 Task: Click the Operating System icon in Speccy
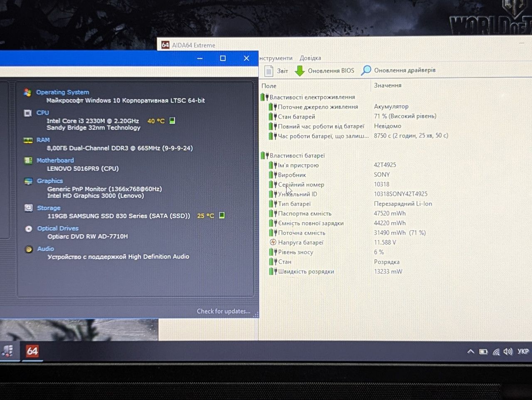pyautogui.click(x=28, y=92)
